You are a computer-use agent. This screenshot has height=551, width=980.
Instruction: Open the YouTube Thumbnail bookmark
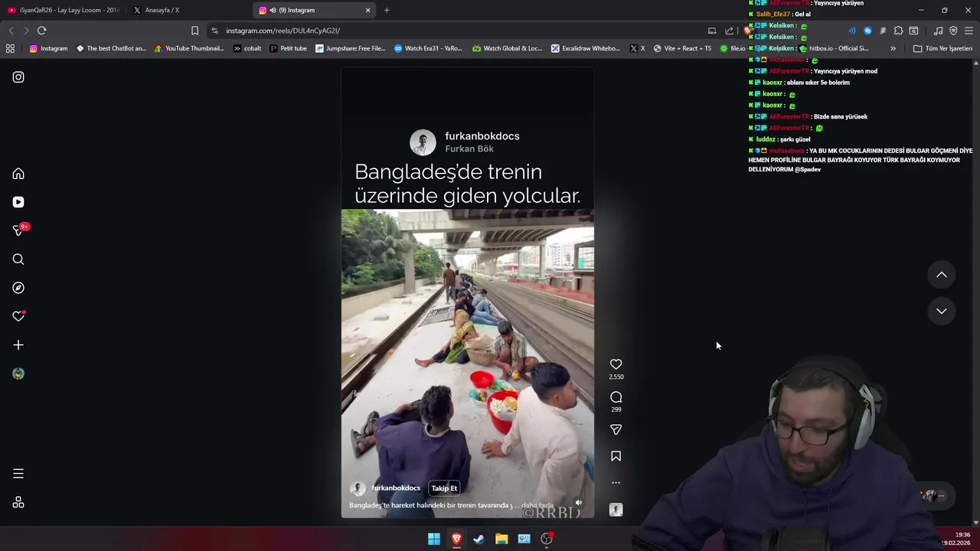tap(189, 48)
